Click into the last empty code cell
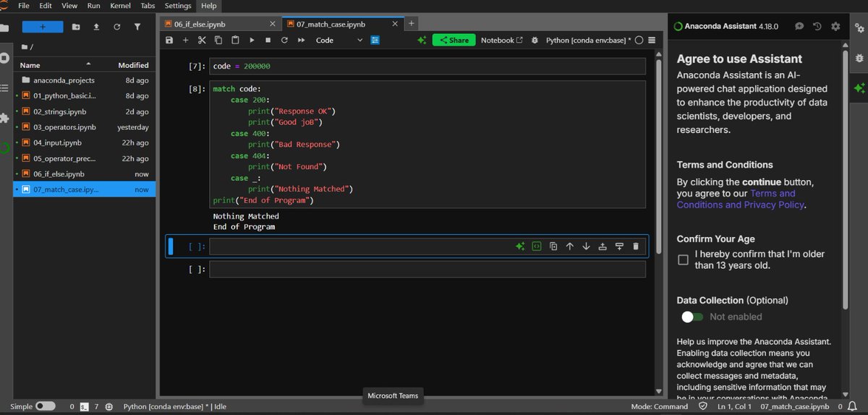The height and width of the screenshot is (415, 868). click(x=427, y=270)
